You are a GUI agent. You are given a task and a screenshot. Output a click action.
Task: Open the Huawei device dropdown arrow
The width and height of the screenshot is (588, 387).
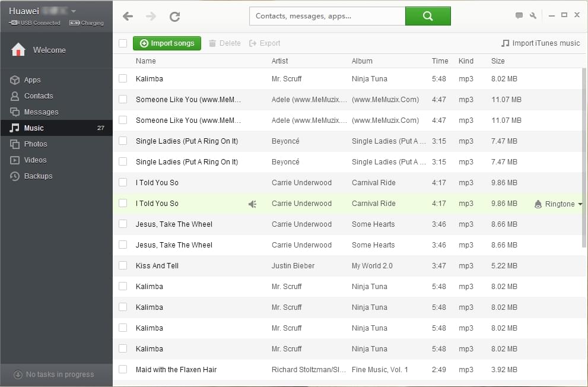coord(74,11)
